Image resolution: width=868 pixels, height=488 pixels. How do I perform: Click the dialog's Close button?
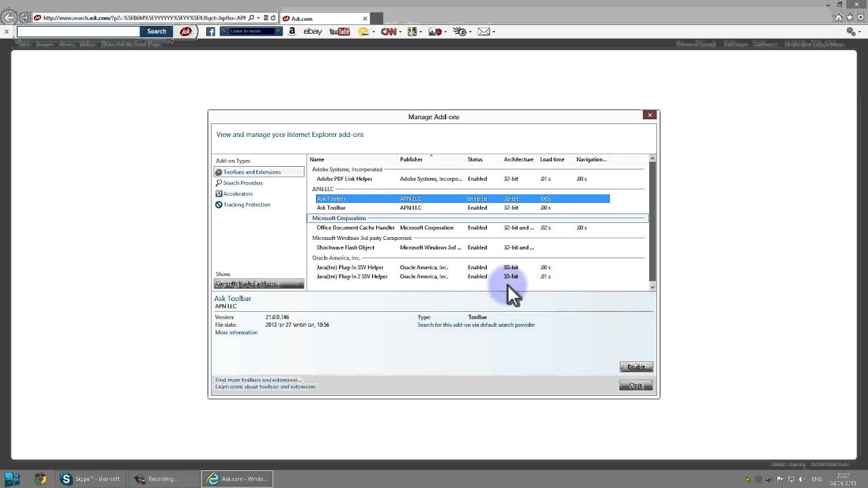tap(636, 385)
